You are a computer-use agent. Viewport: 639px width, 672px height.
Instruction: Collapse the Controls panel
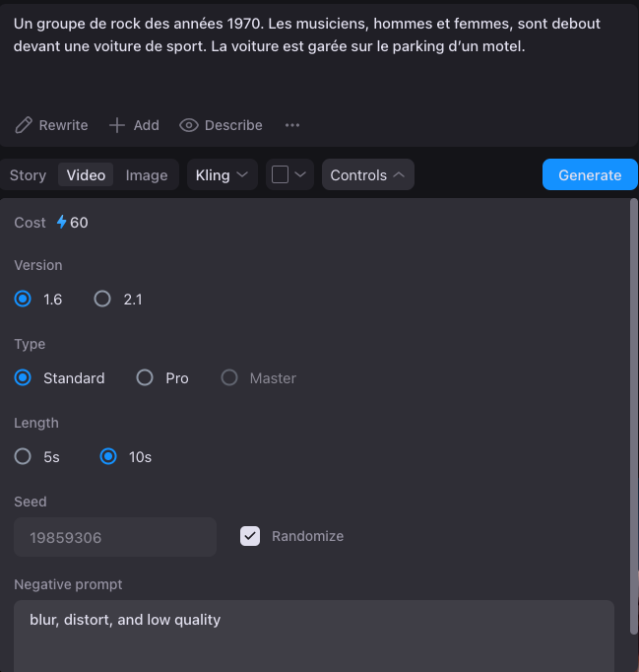(x=367, y=175)
